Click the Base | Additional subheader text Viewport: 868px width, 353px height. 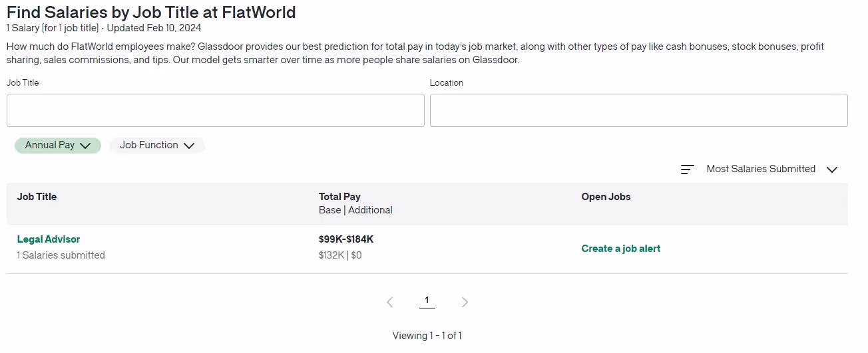[355, 210]
